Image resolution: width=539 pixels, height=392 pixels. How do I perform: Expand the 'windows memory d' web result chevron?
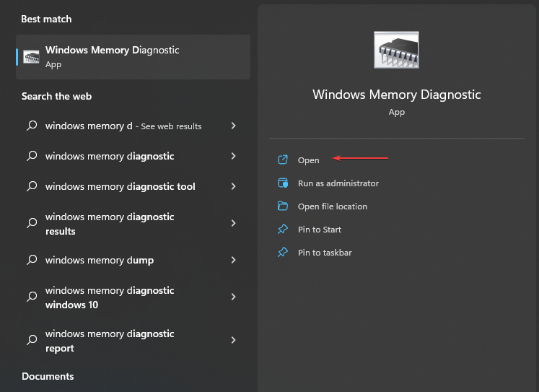[233, 126]
